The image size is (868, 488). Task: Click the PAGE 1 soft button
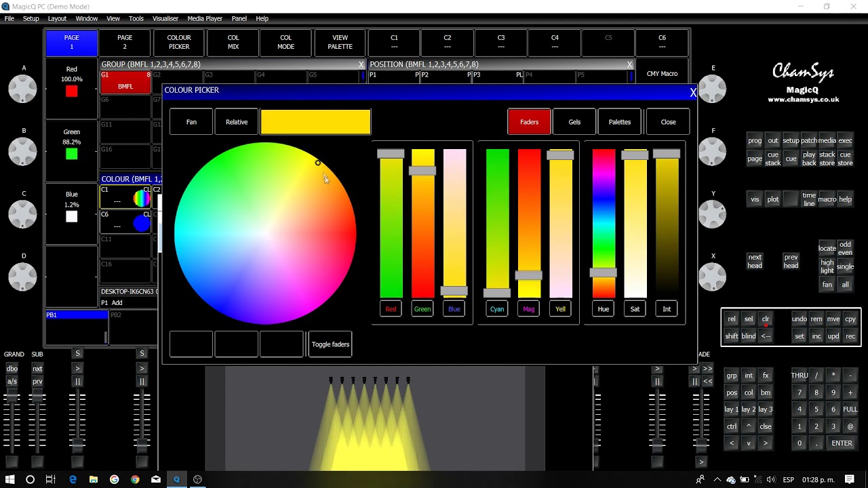71,42
